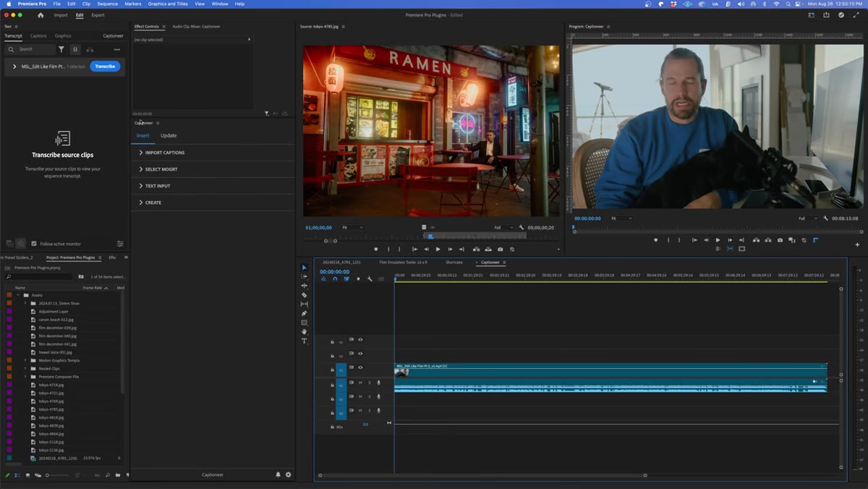This screenshot has width=868, height=489.
Task: Toggle Follow active monitor checkbox
Action: (x=34, y=244)
